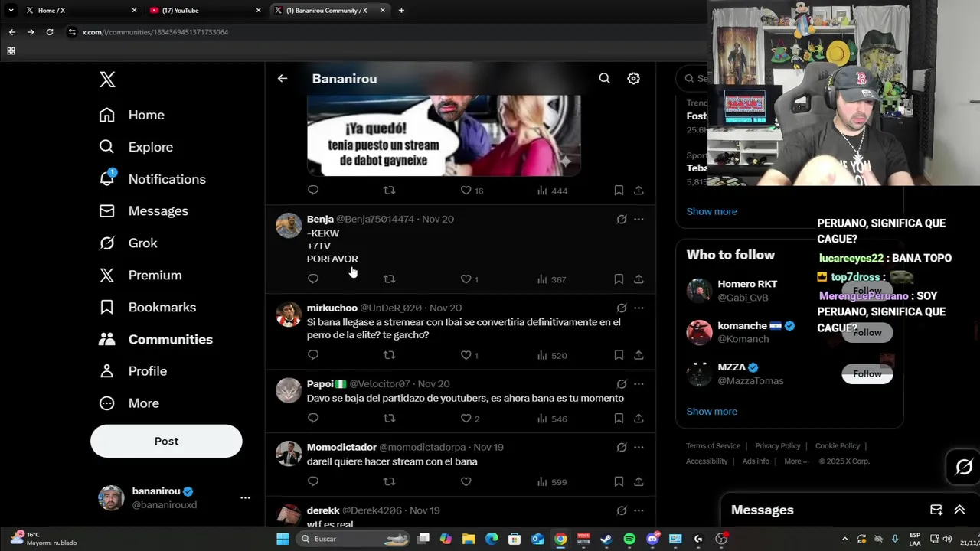Open more options on mirkuchoo's post
This screenshot has width=980, height=551.
(x=639, y=308)
